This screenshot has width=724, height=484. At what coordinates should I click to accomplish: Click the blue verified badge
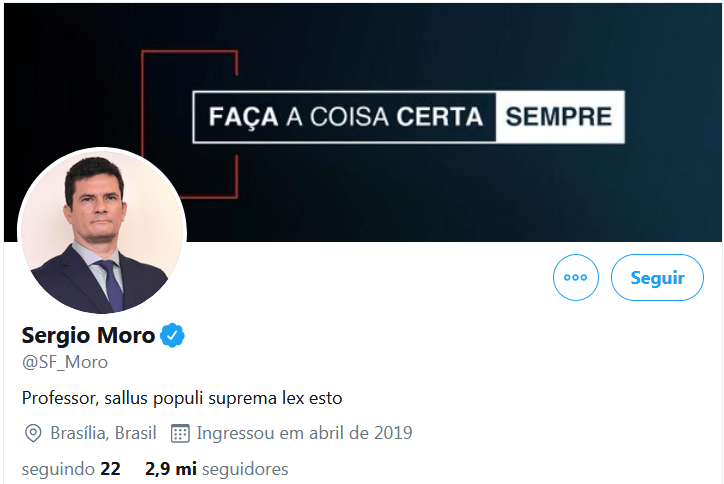pyautogui.click(x=173, y=336)
